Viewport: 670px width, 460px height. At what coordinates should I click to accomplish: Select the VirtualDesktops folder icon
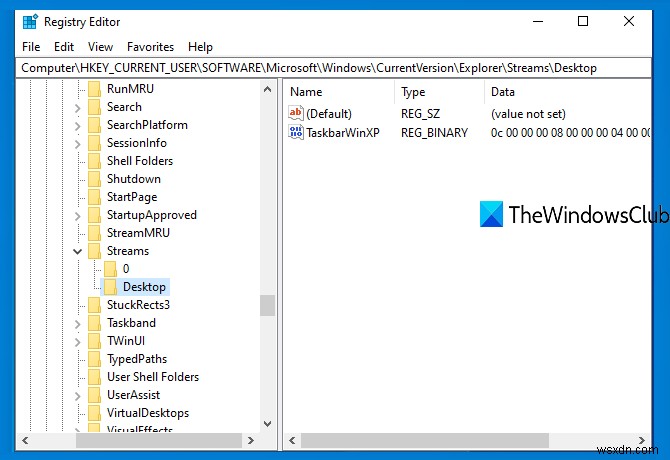tap(94, 413)
